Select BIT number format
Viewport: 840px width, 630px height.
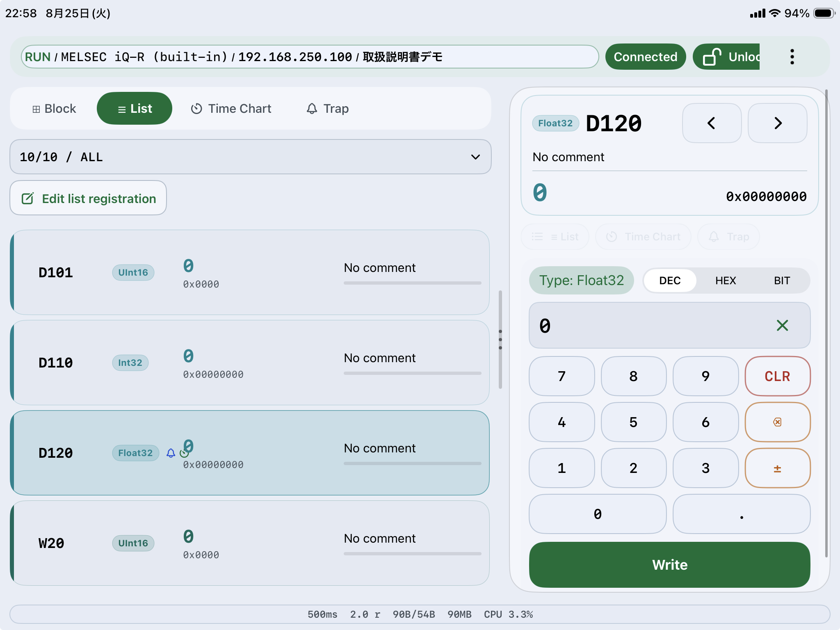coord(782,281)
